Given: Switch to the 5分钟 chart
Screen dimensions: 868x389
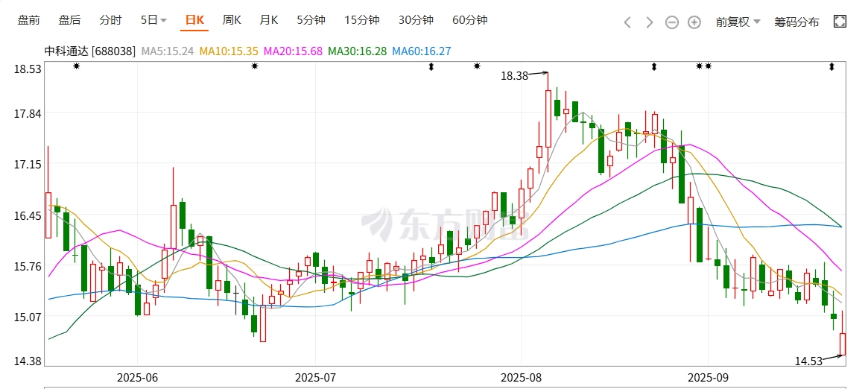Looking at the screenshot, I should pos(311,20).
